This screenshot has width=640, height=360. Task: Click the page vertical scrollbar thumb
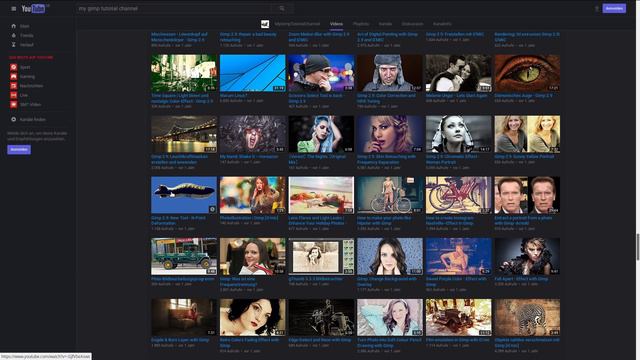coord(638,247)
